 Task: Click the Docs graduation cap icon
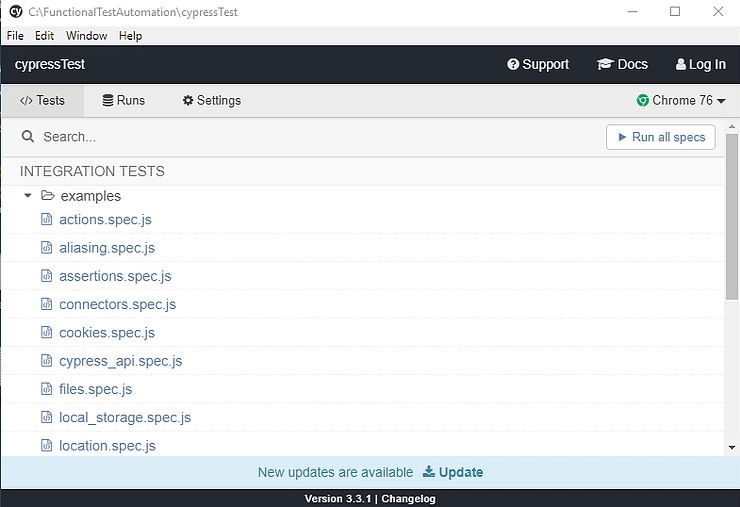point(605,64)
